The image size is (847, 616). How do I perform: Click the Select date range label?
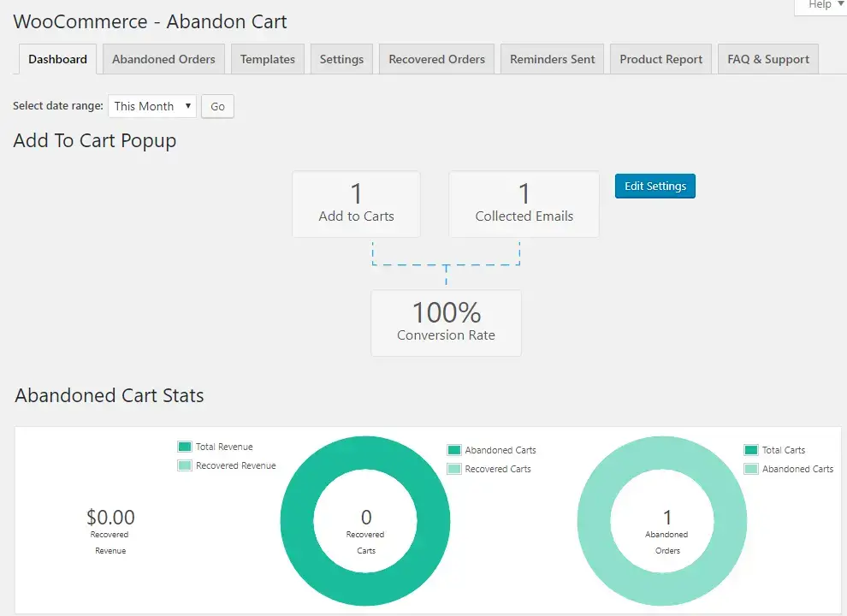coord(58,106)
